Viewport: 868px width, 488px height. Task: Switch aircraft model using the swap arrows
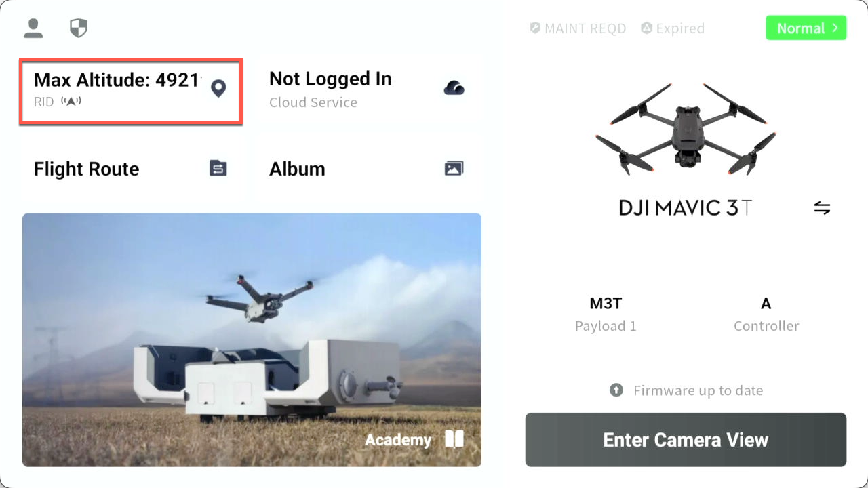[x=822, y=207]
